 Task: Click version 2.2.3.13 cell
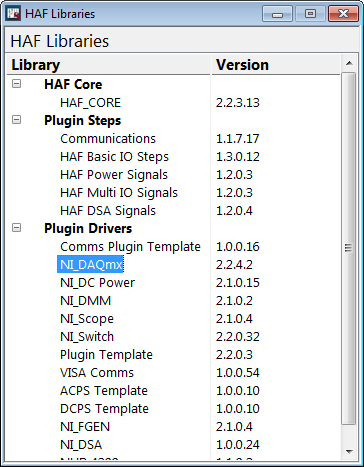pos(238,103)
